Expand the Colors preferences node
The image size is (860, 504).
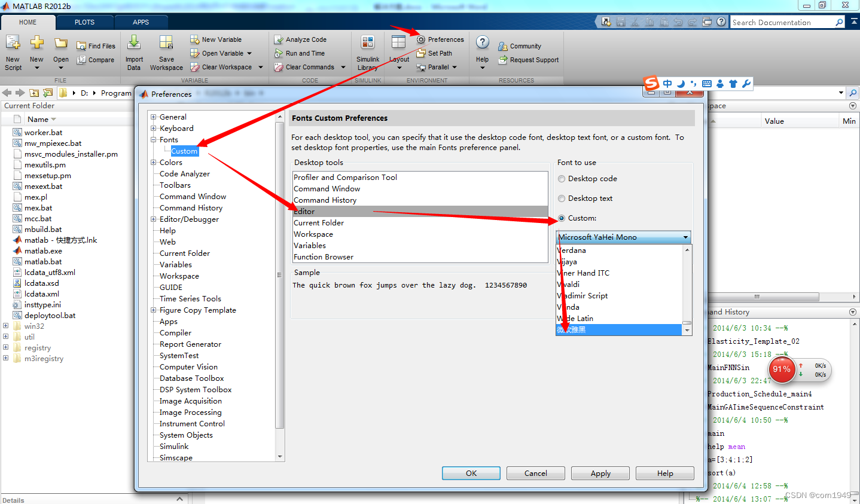click(x=154, y=163)
